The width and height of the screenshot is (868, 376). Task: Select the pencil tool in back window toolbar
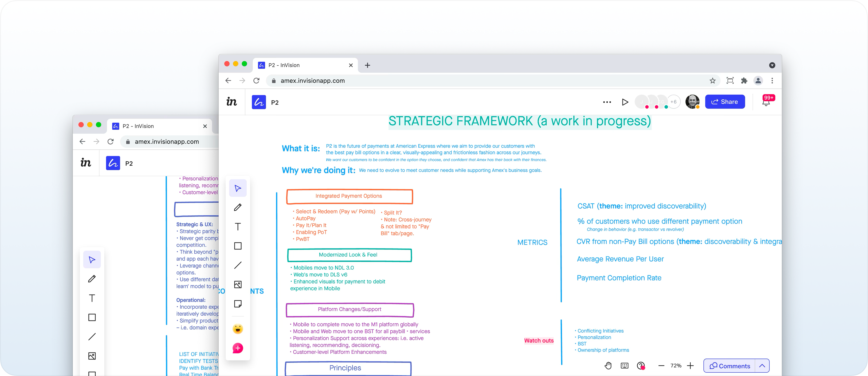point(92,279)
